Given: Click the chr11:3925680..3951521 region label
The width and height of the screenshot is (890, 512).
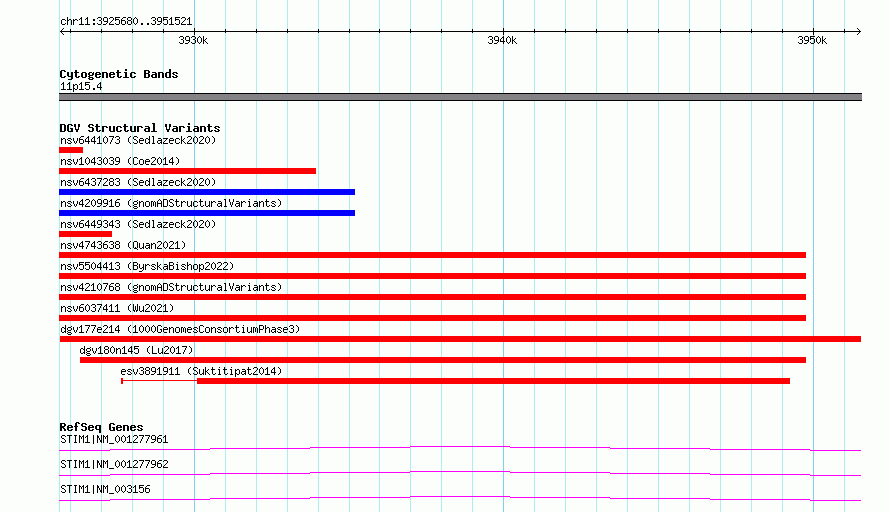Looking at the screenshot, I should (126, 22).
